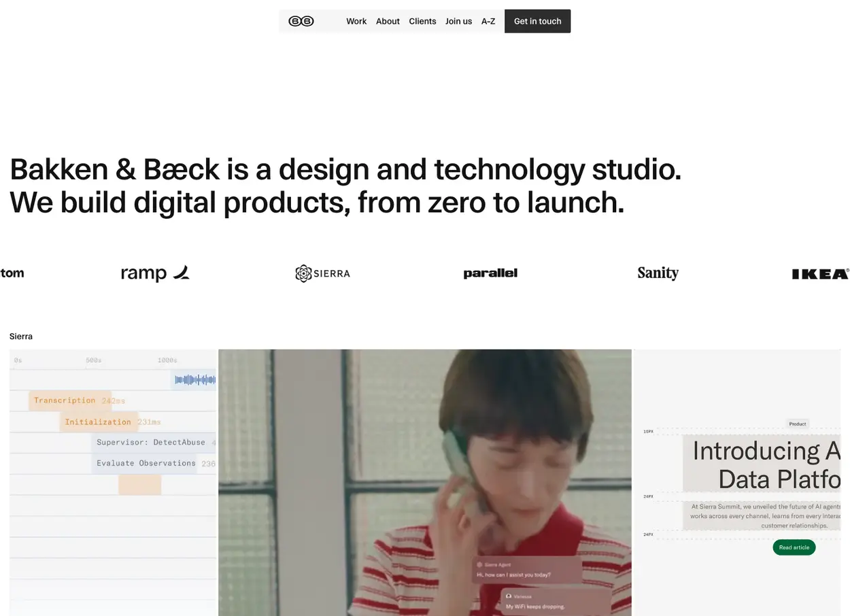This screenshot has width=850, height=616.
Task: Open the Sierra timeline trace thumbnail
Action: [x=113, y=483]
